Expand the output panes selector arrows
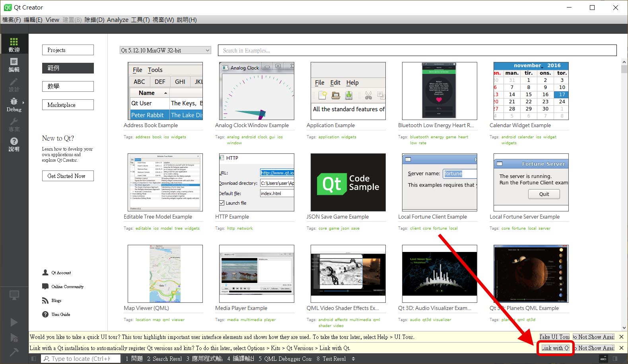This screenshot has width=628, height=364. coord(354,359)
